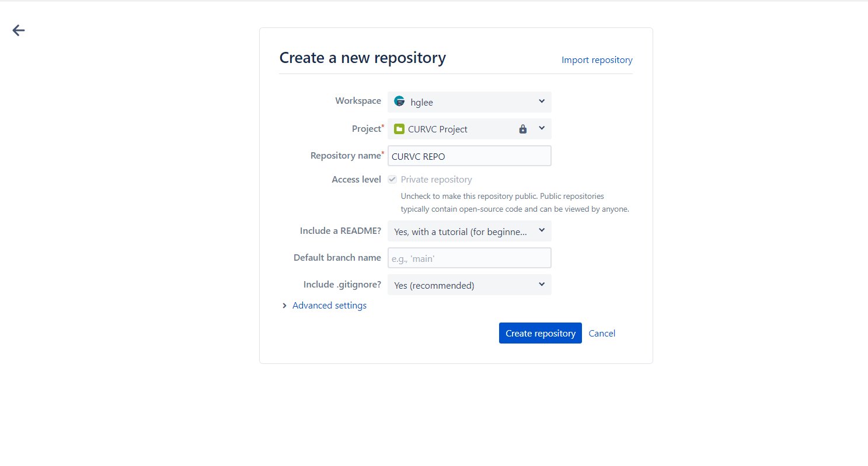Click the green CURVC Project folder icon
The image size is (868, 466).
399,129
